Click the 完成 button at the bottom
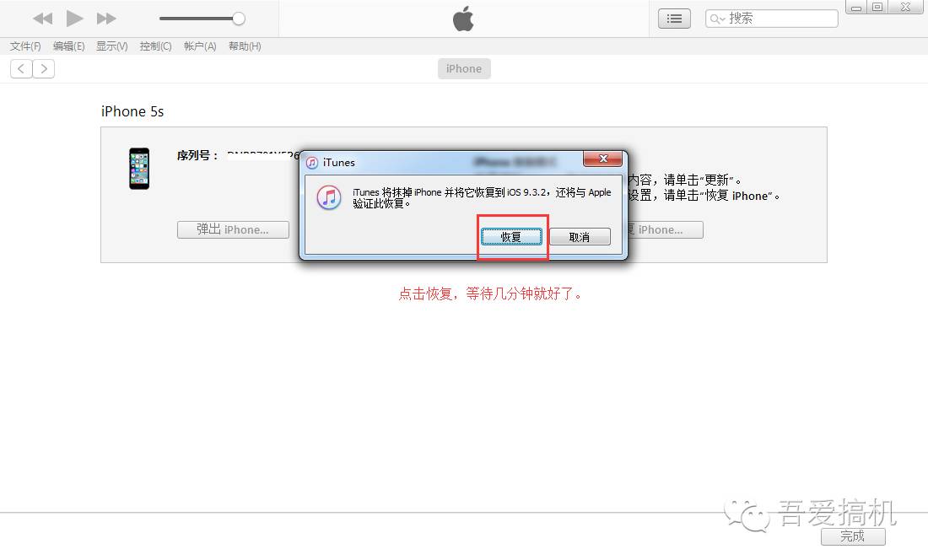The height and width of the screenshot is (560, 928). 853,536
